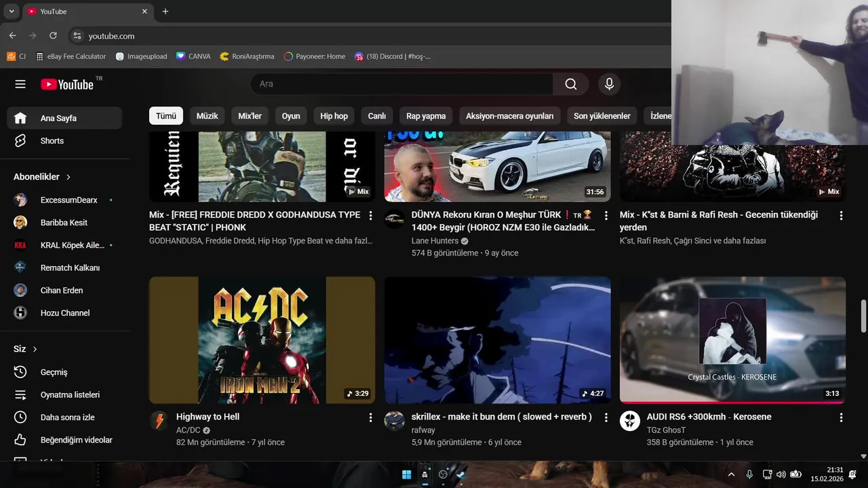Screen dimensions: 868x488
Task: Open AUDI RS6 +300kmh title
Action: pos(709,417)
